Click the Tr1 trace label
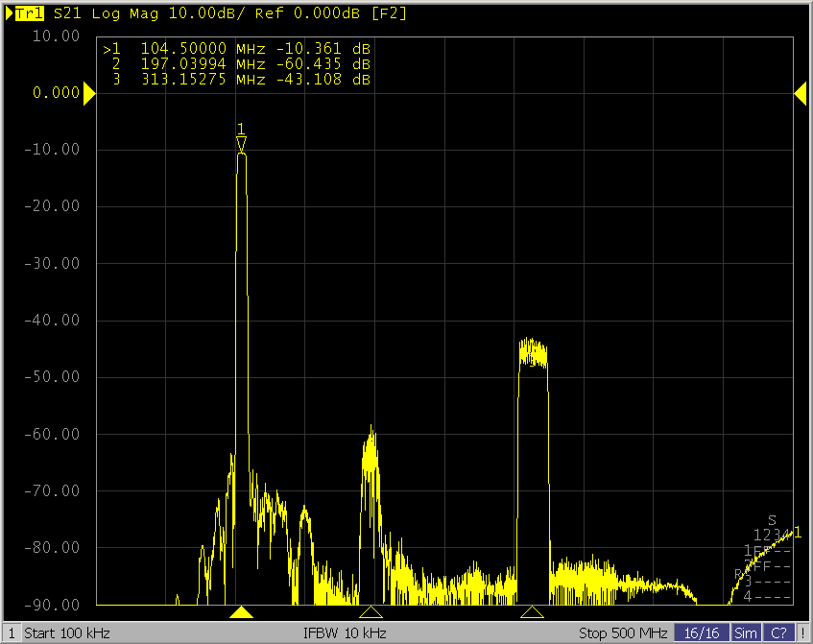 29,13
